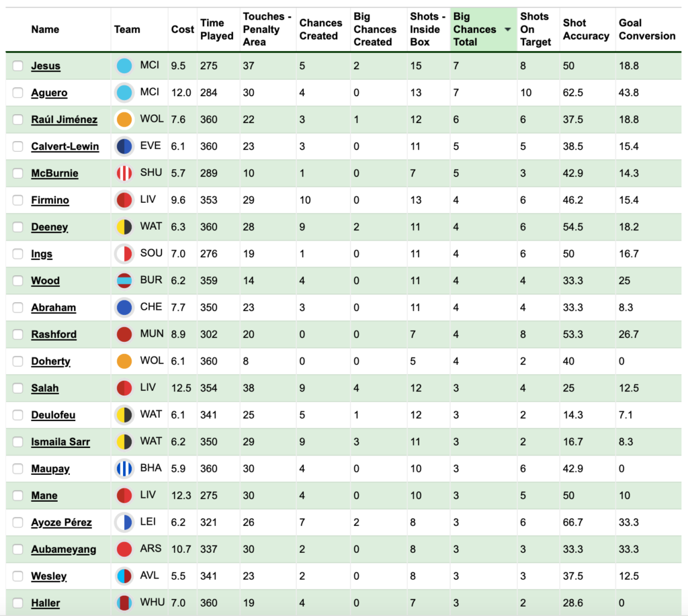Tick the checkbox for Aguero
The width and height of the screenshot is (688, 616).
point(17,93)
